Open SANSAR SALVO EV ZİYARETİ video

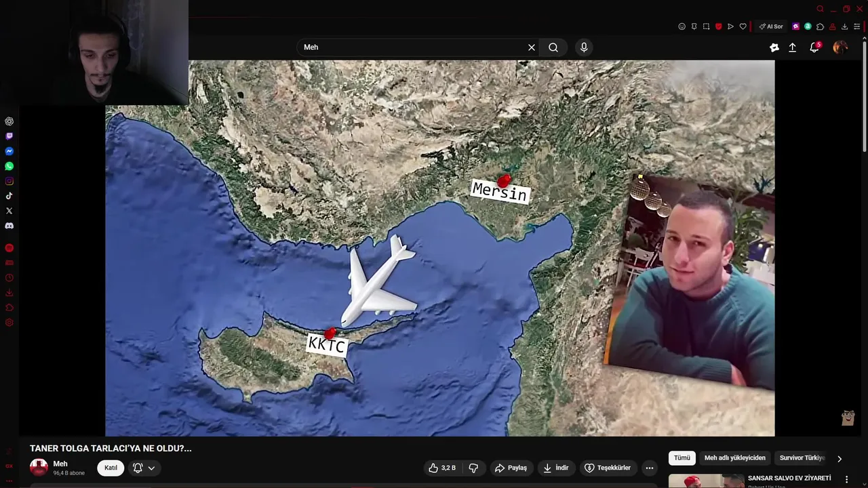tap(789, 479)
